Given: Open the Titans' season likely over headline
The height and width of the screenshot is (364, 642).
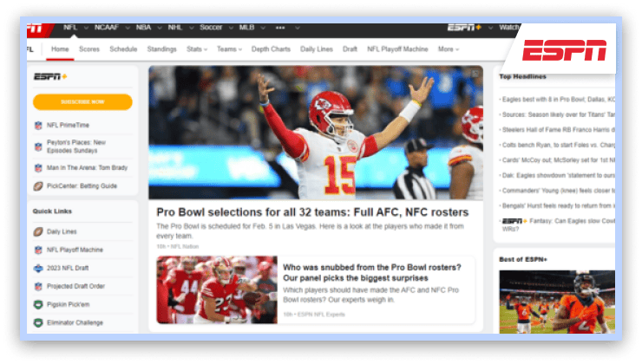Looking at the screenshot, I should click(557, 114).
